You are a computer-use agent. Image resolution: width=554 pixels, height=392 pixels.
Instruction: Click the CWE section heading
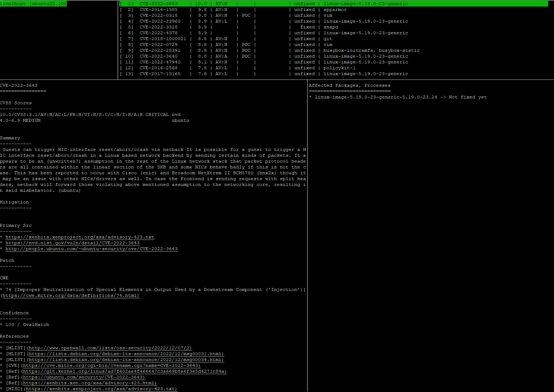(x=4, y=278)
